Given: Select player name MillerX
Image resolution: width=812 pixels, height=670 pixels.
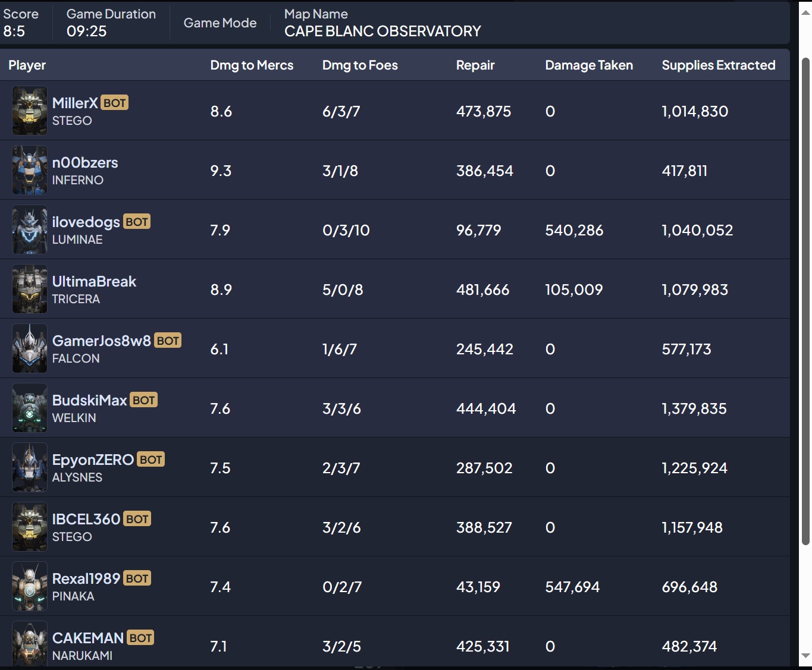Looking at the screenshot, I should pyautogui.click(x=75, y=103).
